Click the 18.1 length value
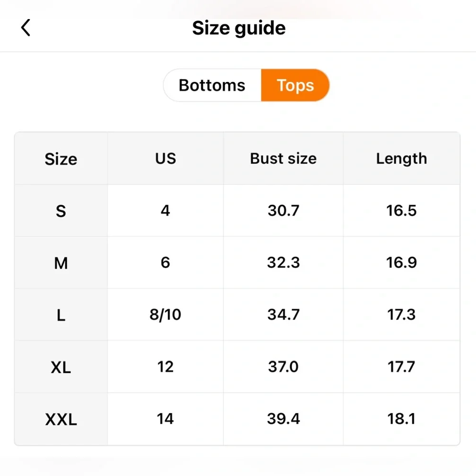The image size is (476, 476). coord(402,418)
